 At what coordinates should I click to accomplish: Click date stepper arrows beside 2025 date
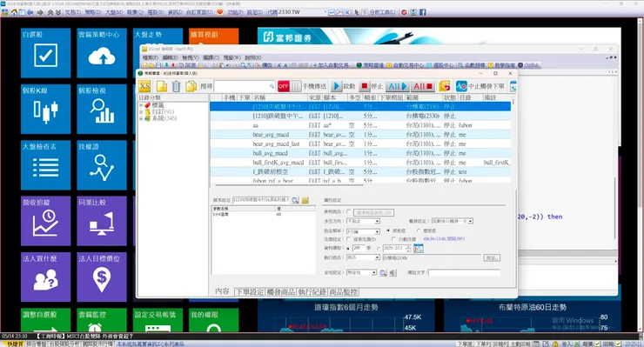tap(408, 249)
